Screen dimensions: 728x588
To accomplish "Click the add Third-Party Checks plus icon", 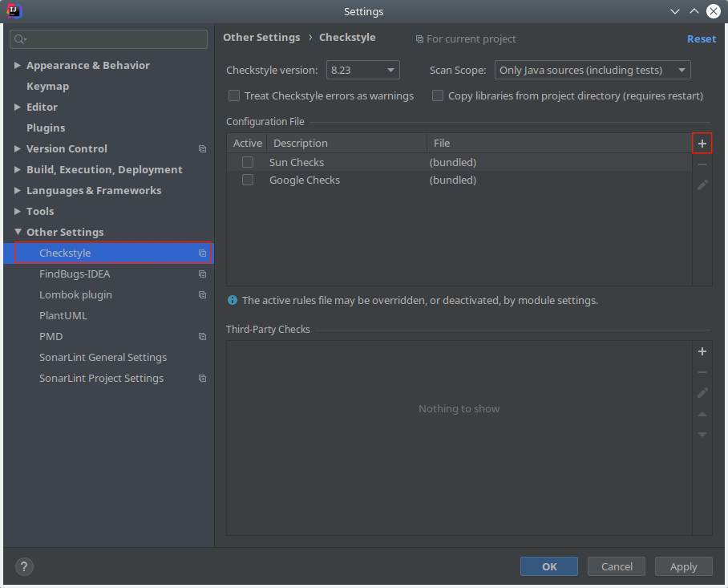I will pos(702,351).
